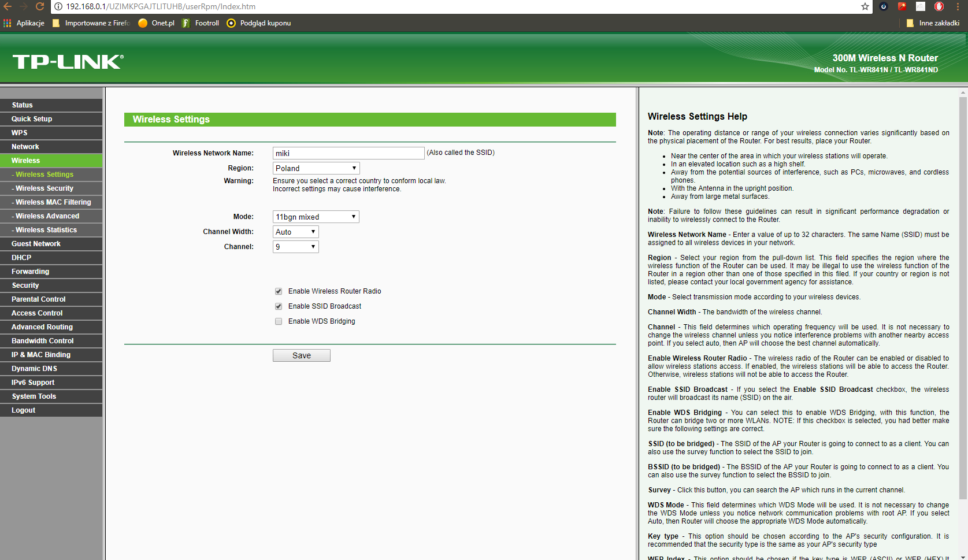
Task: Click the Wireless Network Name input field
Action: 348,153
